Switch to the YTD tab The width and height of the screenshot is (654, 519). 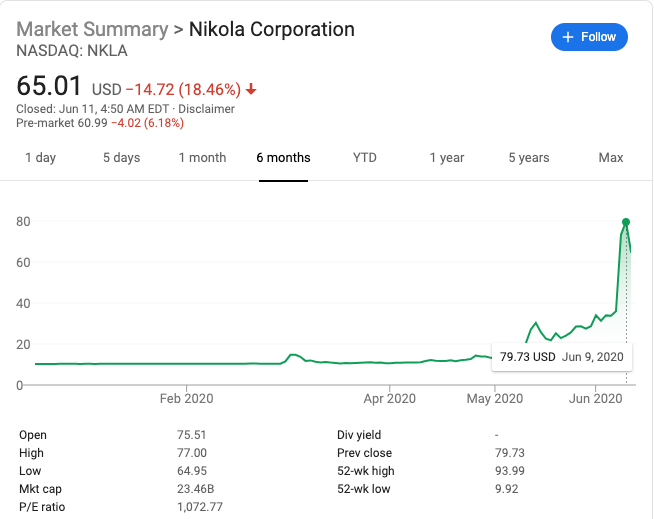tap(365, 157)
